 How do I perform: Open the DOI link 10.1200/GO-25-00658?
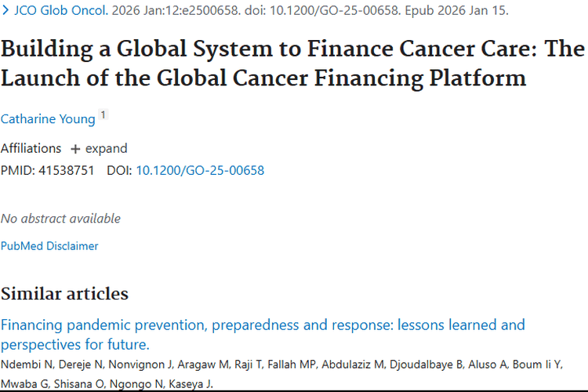tap(200, 170)
